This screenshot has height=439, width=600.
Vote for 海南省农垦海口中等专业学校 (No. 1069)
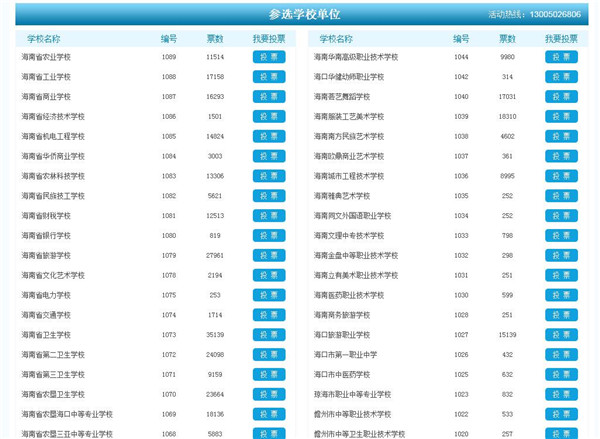coord(269,414)
